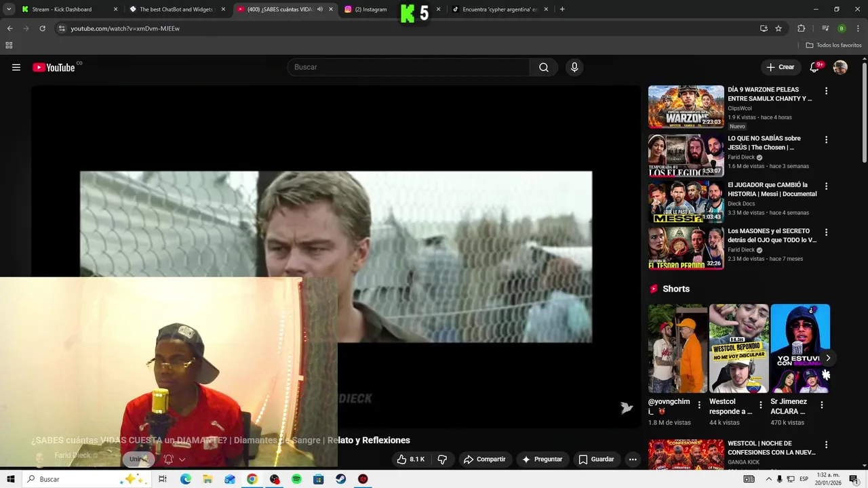The image size is (868, 488).
Task: Open the tab search dropdown arrow
Action: tap(9, 9)
